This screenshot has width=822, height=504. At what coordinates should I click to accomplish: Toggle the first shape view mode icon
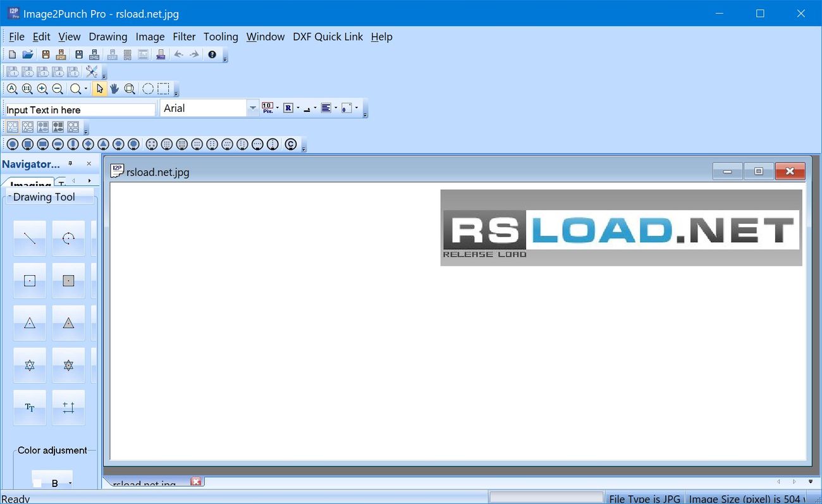(13, 127)
